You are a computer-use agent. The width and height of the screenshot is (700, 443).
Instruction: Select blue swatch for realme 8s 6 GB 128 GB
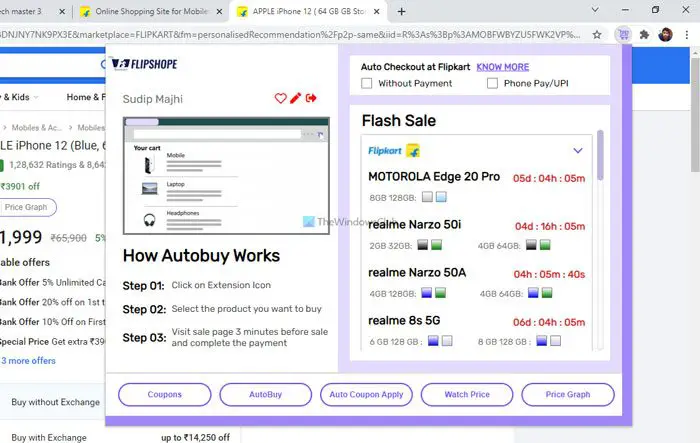(x=433, y=341)
